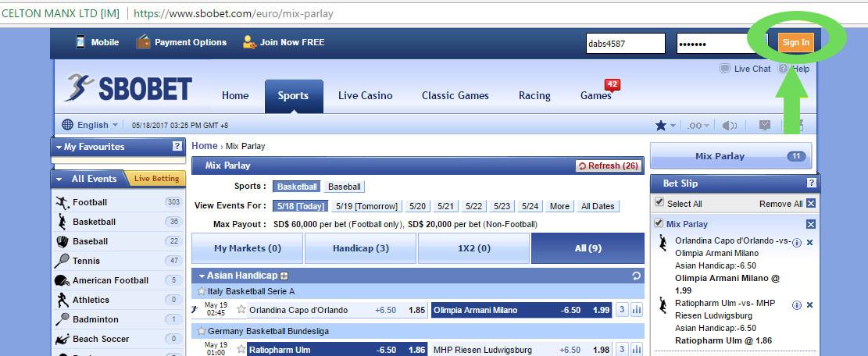Click the Mix Parlay 11 button
Viewport: 868px width, 356px height.
(x=730, y=156)
